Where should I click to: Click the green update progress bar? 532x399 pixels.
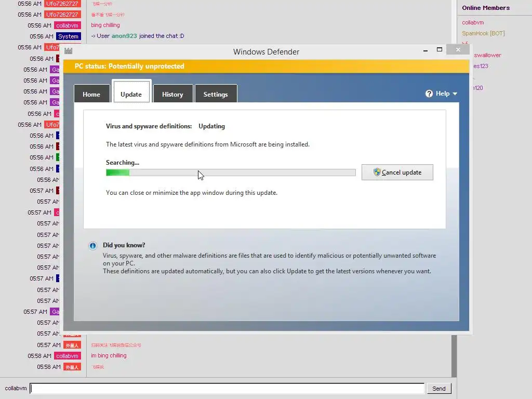pos(231,172)
